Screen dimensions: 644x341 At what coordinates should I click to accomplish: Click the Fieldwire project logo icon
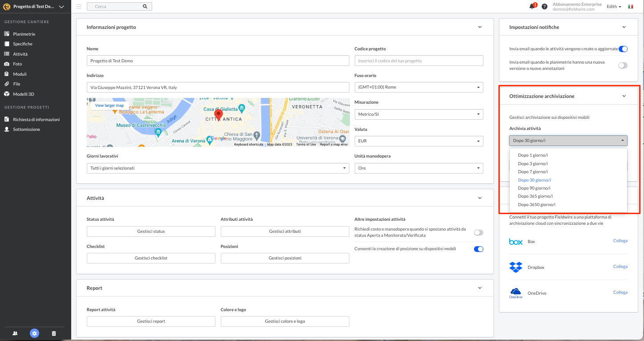[x=7, y=7]
